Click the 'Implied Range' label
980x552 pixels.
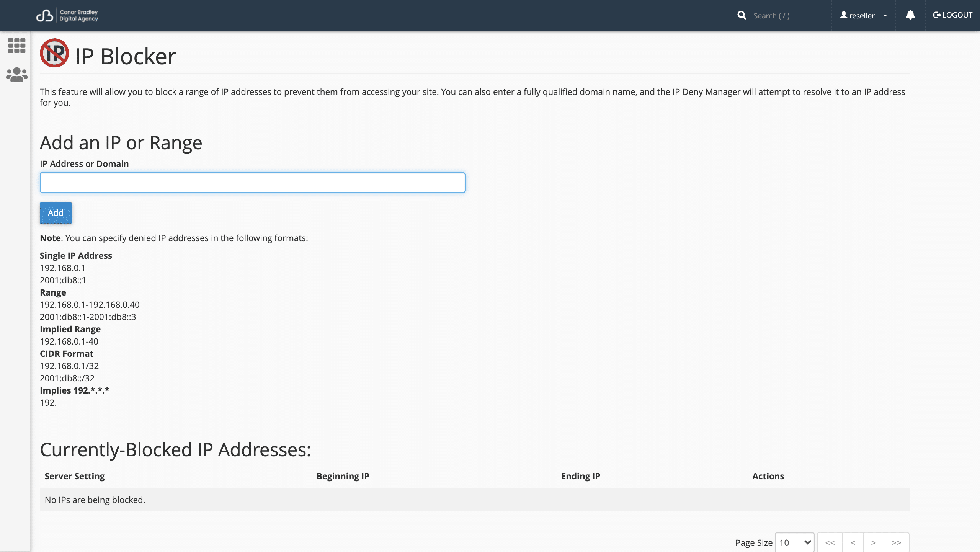click(x=70, y=329)
